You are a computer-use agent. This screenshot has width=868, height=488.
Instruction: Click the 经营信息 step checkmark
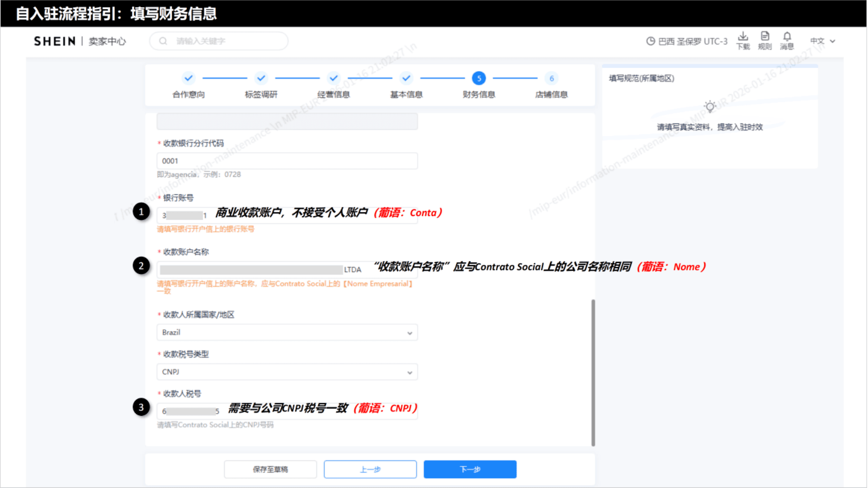point(334,78)
